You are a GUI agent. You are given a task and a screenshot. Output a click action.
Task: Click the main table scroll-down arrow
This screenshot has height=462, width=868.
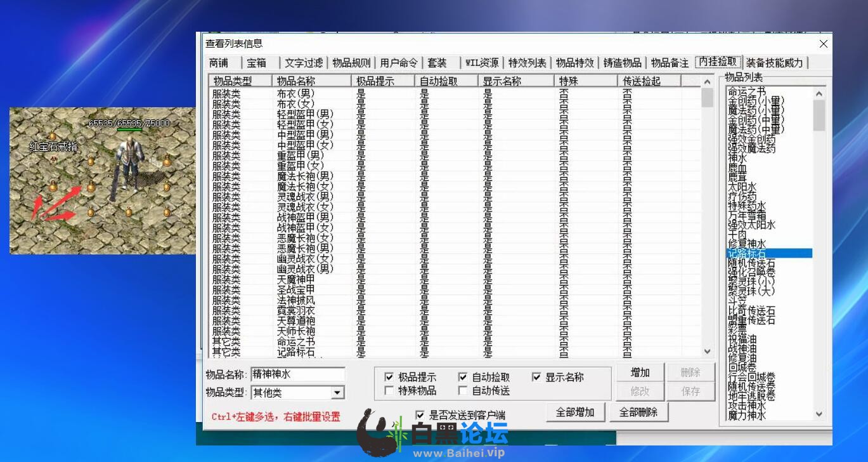[x=708, y=352]
